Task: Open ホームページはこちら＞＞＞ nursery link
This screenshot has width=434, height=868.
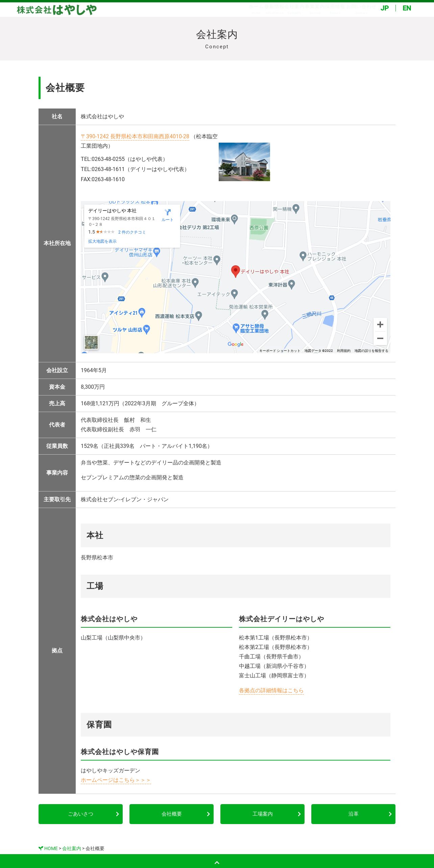Action: coord(116,780)
